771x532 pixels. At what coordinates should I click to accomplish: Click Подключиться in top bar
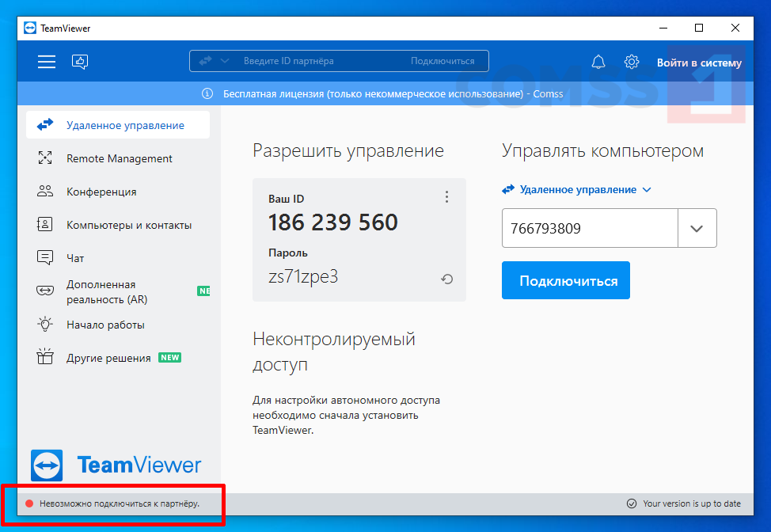[x=442, y=61]
